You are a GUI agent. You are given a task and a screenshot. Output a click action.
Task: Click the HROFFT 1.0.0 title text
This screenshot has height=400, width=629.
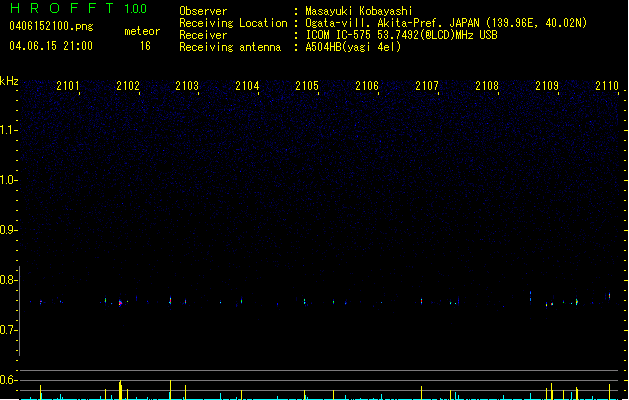(78, 8)
